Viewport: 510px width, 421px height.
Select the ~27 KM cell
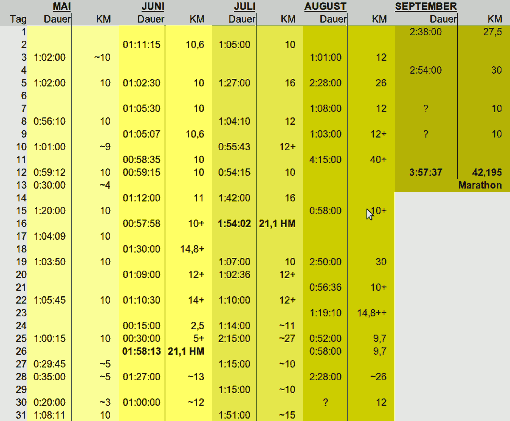tap(287, 339)
